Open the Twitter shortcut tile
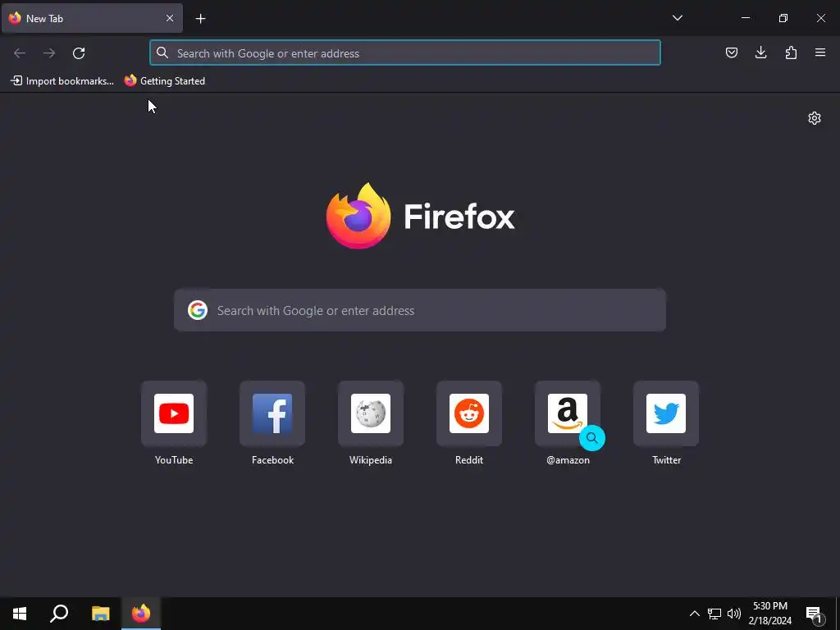The image size is (840, 630). (666, 413)
